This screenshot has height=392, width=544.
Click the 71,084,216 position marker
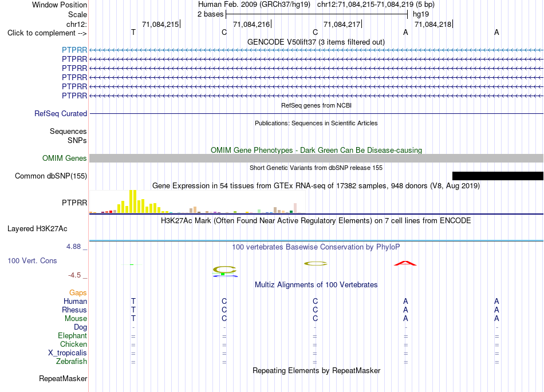251,24
